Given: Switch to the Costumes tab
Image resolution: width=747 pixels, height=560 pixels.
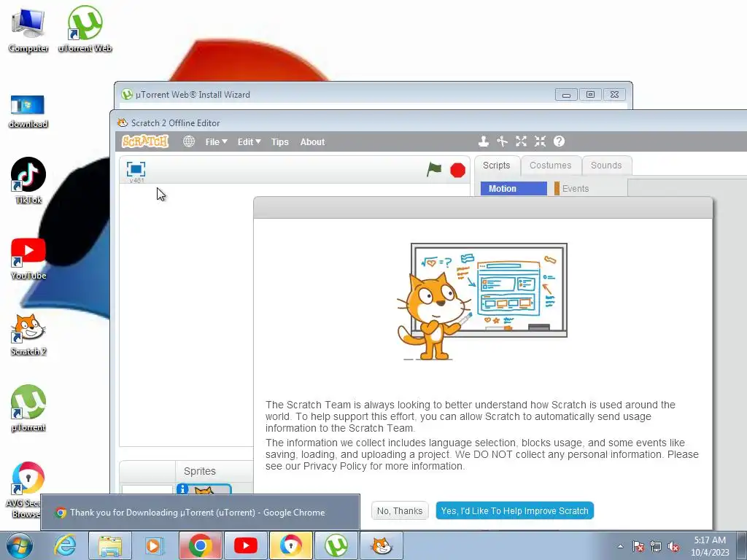Looking at the screenshot, I should pyautogui.click(x=550, y=166).
